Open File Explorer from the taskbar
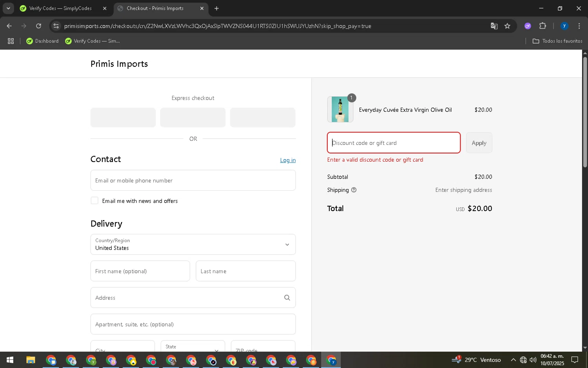The image size is (588, 368). pyautogui.click(x=31, y=360)
